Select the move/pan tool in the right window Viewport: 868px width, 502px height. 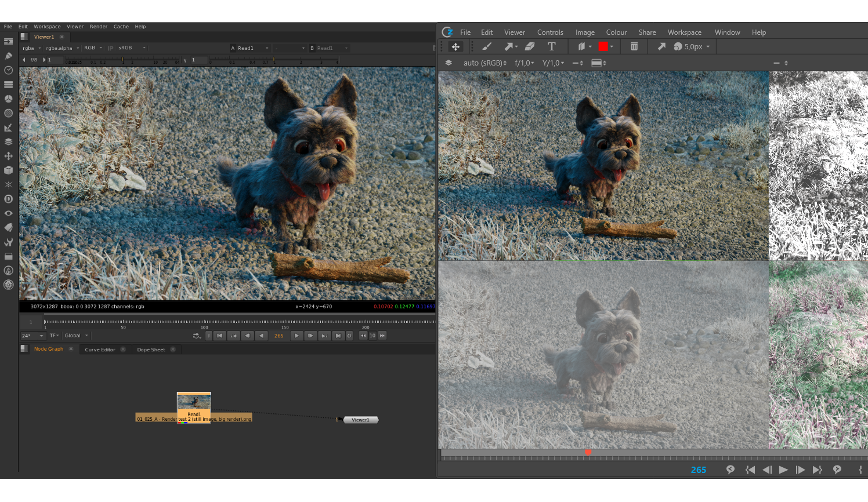click(x=455, y=47)
